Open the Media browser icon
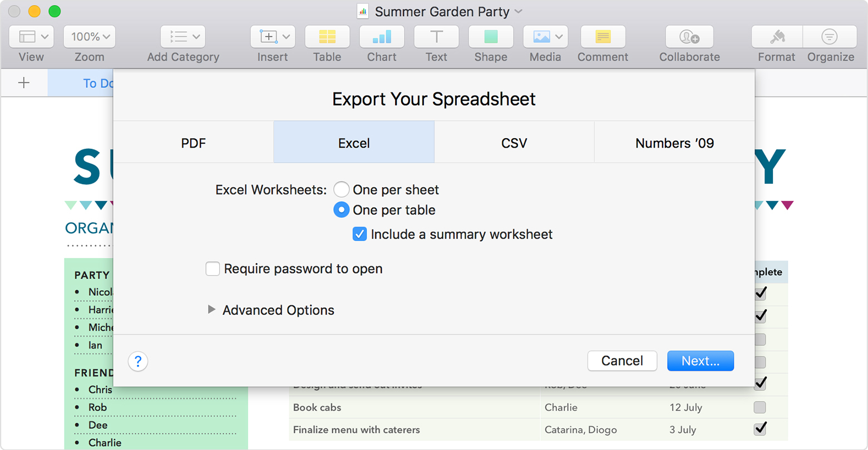 tap(541, 37)
